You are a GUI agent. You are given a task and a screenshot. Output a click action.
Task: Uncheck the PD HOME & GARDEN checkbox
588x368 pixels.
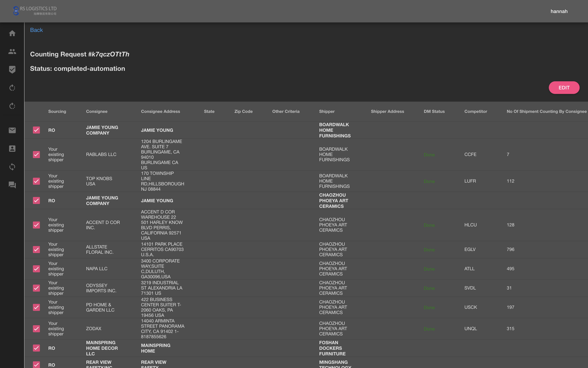coord(36,307)
